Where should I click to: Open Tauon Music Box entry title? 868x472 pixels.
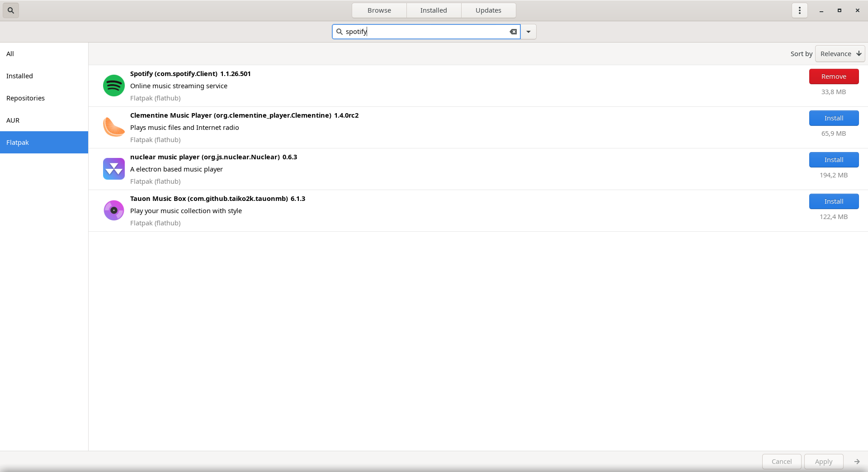click(217, 199)
